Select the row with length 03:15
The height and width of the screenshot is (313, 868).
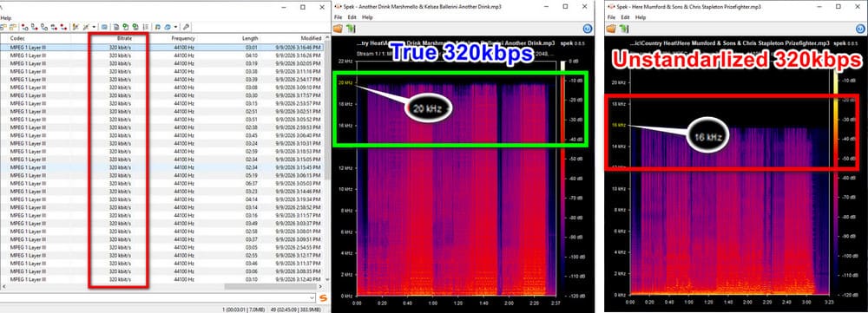tap(161, 103)
